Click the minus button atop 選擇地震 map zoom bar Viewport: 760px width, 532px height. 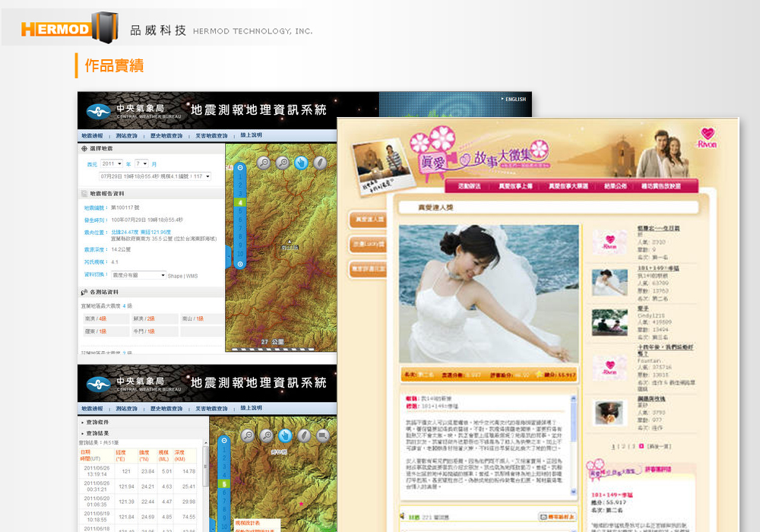pyautogui.click(x=241, y=167)
